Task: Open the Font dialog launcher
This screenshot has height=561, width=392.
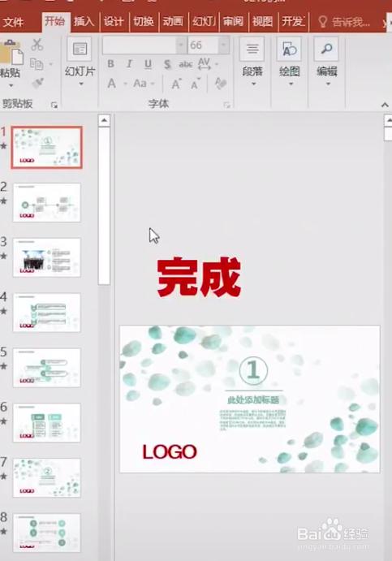Action: [x=226, y=105]
